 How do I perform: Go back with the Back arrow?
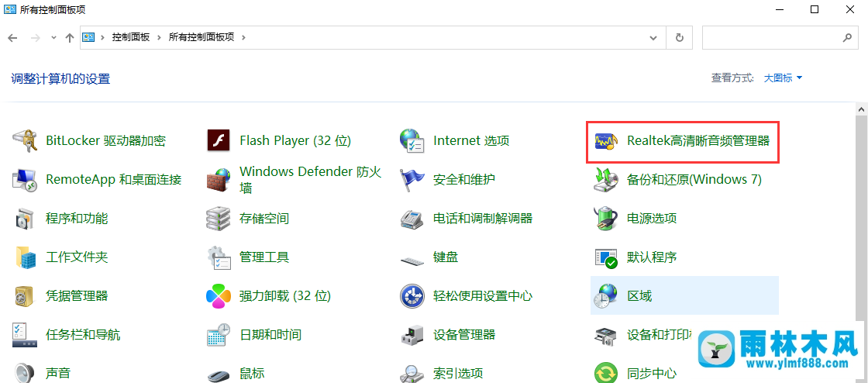(x=12, y=38)
